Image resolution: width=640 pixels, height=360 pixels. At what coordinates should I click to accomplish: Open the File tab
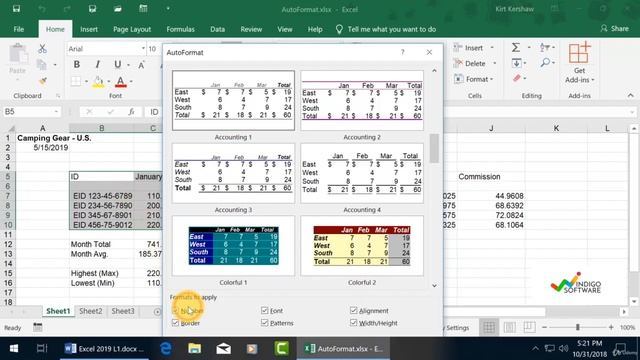(x=19, y=29)
